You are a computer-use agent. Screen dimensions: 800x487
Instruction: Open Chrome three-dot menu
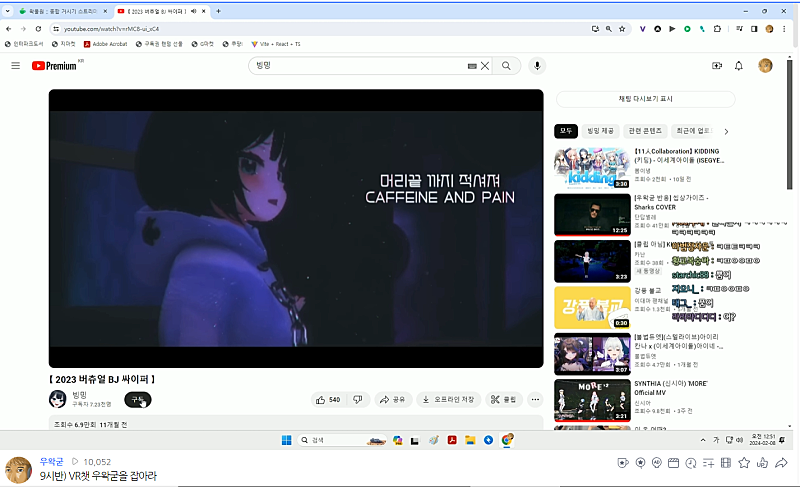784,29
